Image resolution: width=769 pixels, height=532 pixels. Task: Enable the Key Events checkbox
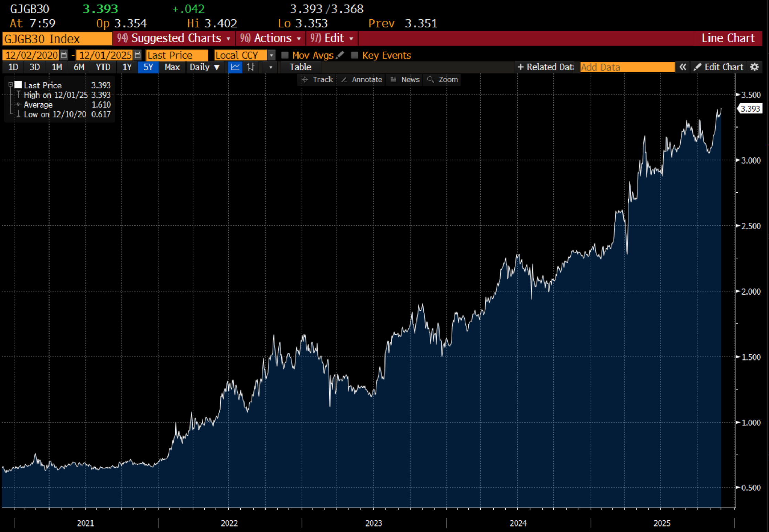(355, 55)
